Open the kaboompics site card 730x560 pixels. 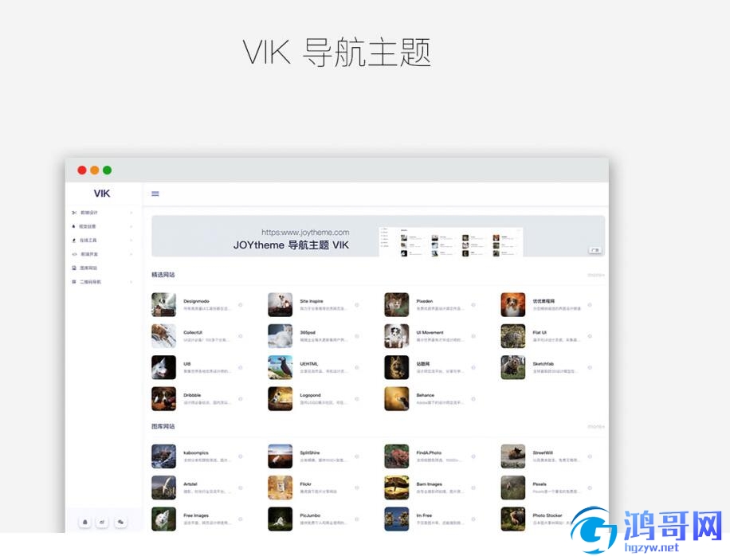pos(198,456)
